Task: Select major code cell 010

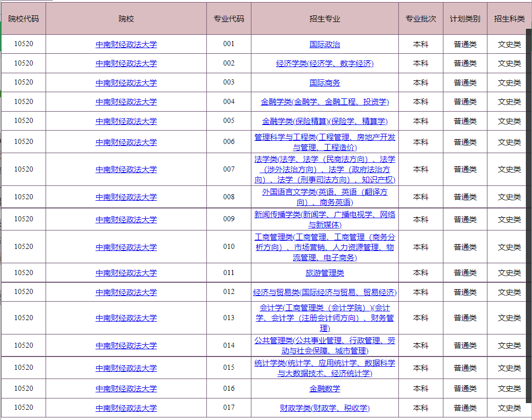Action: click(x=229, y=246)
